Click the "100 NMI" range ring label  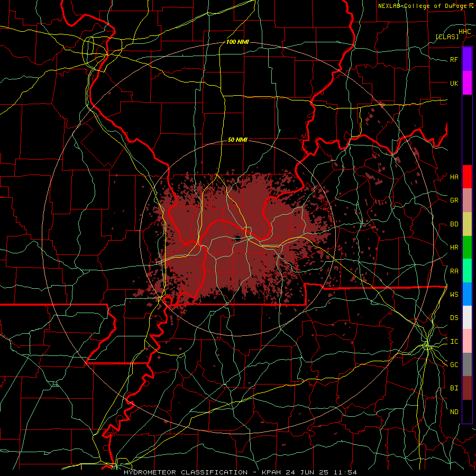[237, 42]
